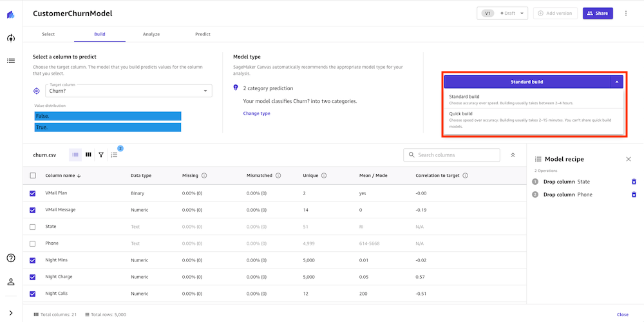The width and height of the screenshot is (644, 322).
Task: Click the Share button
Action: (598, 13)
